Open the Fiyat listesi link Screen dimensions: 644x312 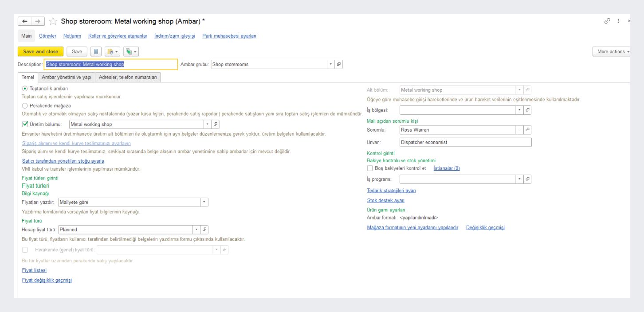[34, 270]
